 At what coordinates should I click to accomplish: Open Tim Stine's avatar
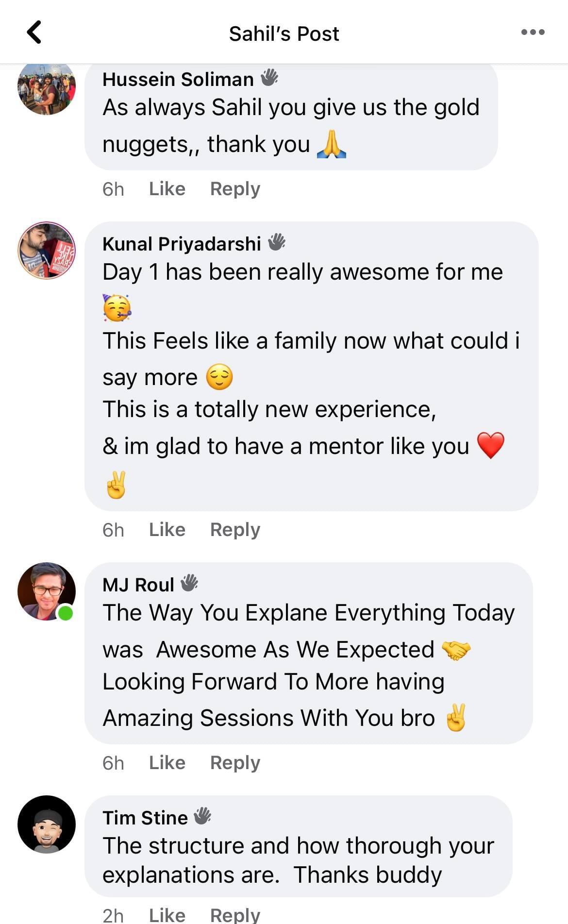(x=47, y=824)
